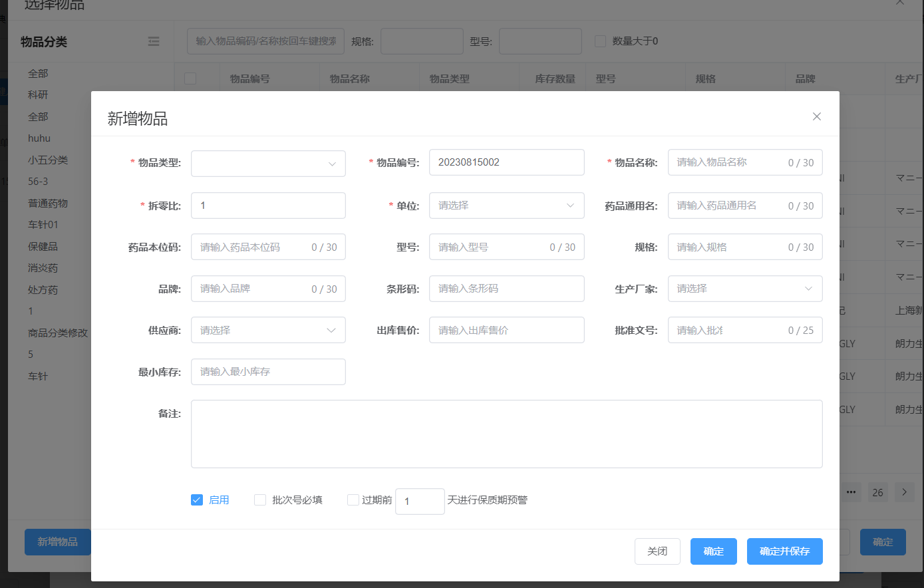This screenshot has width=924, height=588.
Task: Focus the 型号 input in dialog
Action: coord(506,247)
